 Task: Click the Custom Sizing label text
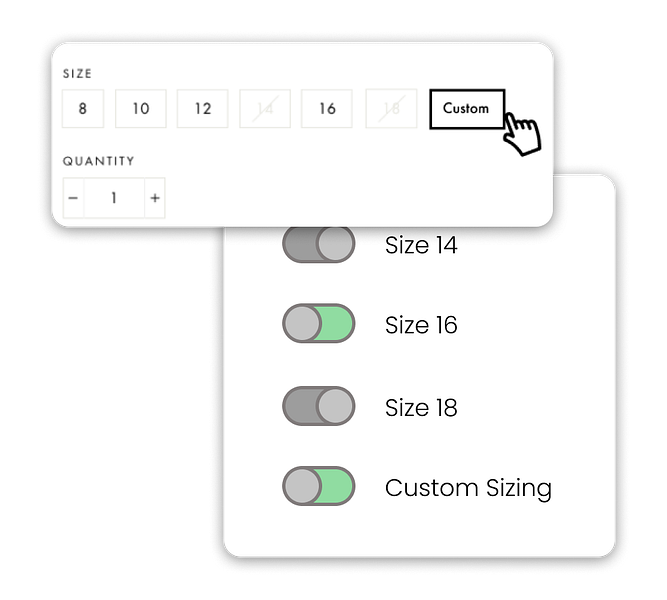(468, 489)
